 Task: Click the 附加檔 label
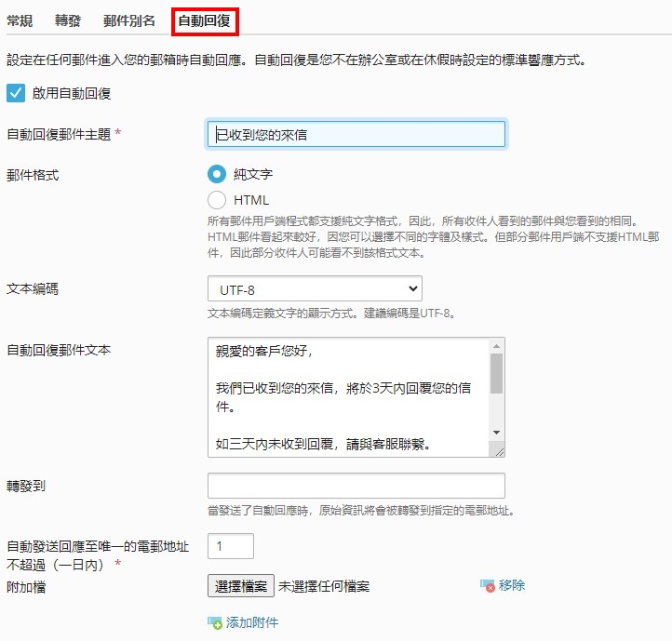tap(26, 587)
